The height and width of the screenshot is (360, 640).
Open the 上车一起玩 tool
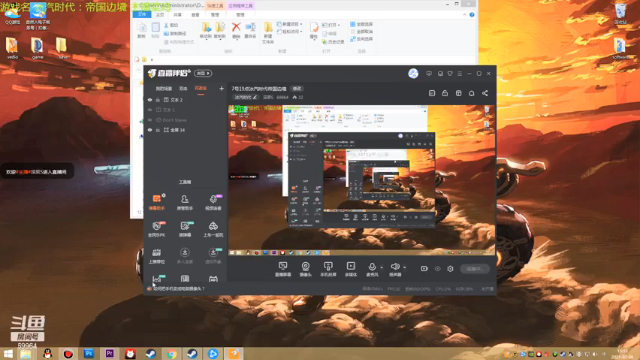[213, 229]
